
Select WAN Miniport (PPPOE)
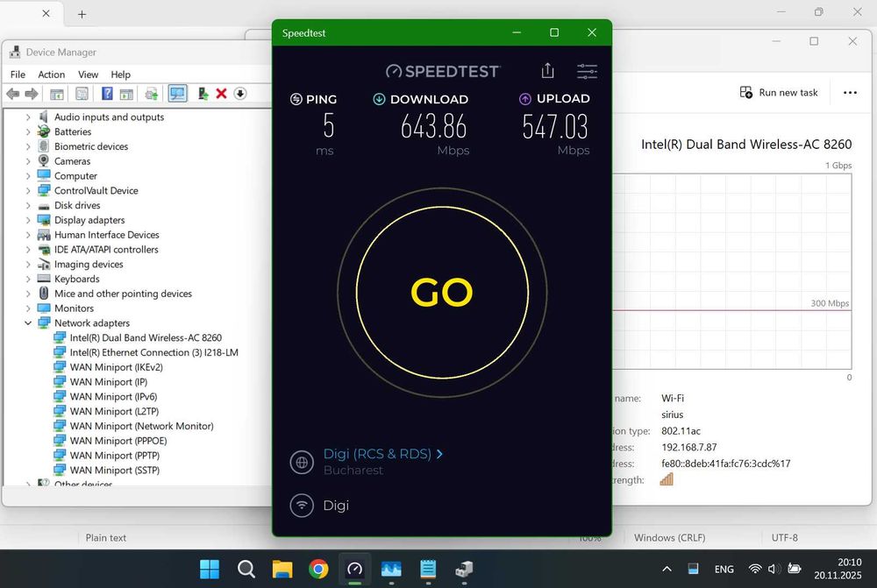pyautogui.click(x=118, y=441)
